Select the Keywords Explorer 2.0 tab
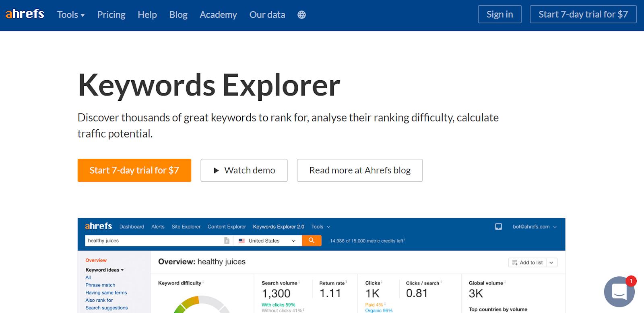 (279, 227)
